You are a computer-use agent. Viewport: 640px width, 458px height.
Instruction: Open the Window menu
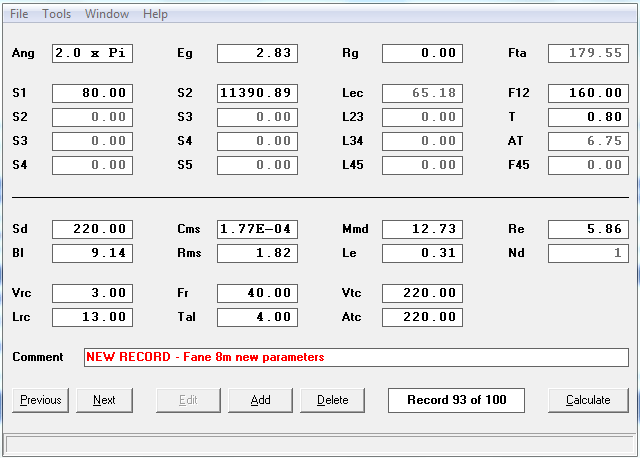tap(107, 14)
